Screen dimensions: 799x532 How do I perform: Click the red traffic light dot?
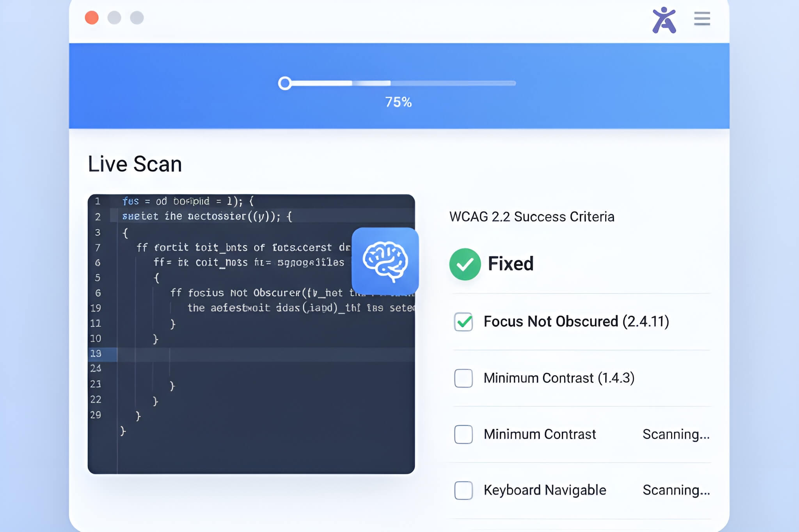pos(91,18)
